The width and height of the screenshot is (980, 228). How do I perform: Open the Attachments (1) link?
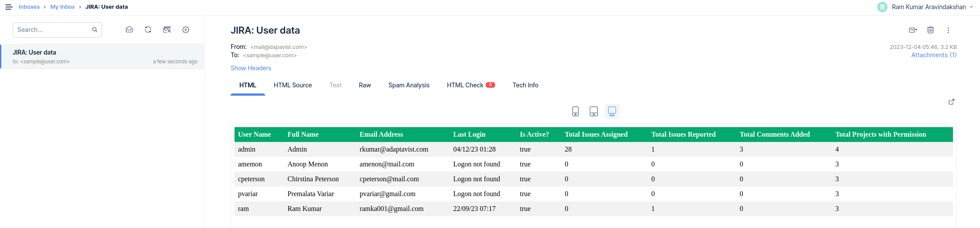tap(934, 55)
